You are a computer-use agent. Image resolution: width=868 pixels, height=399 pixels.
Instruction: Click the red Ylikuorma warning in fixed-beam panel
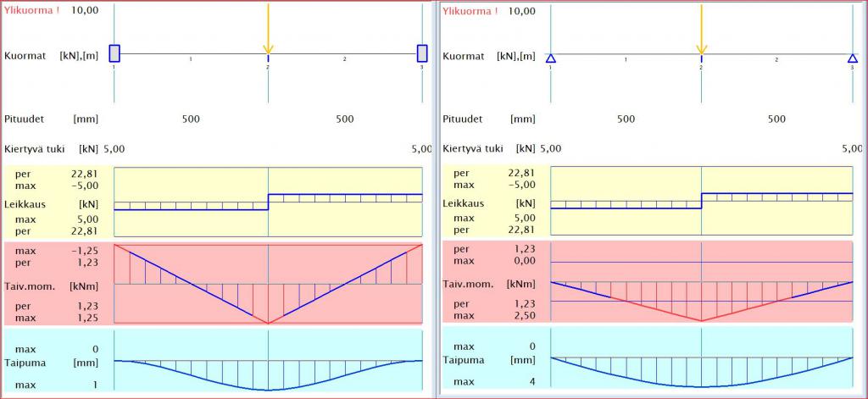pos(31,11)
